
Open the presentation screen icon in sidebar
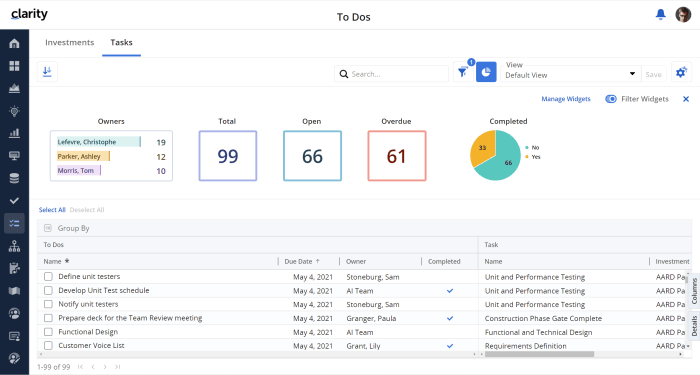[14, 156]
